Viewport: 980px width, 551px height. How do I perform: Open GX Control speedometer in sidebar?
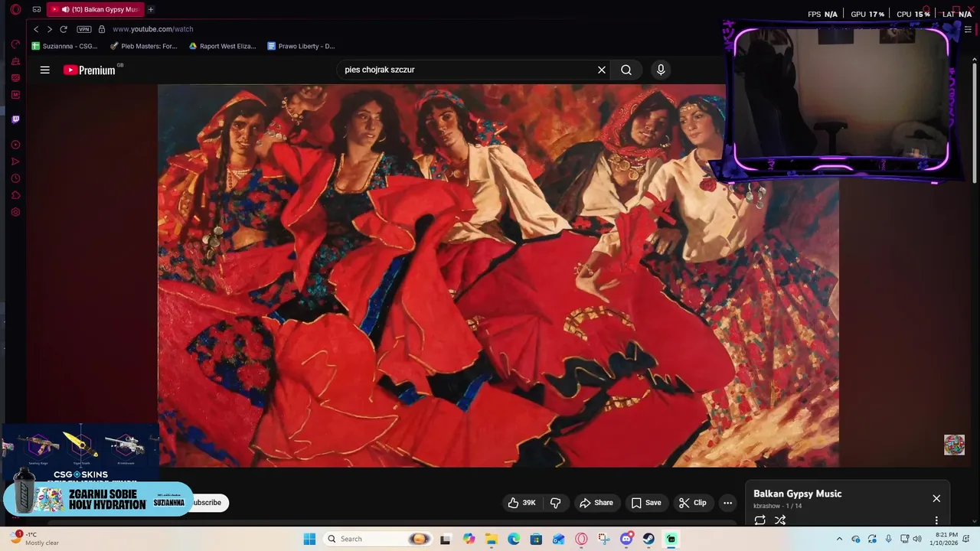point(15,44)
